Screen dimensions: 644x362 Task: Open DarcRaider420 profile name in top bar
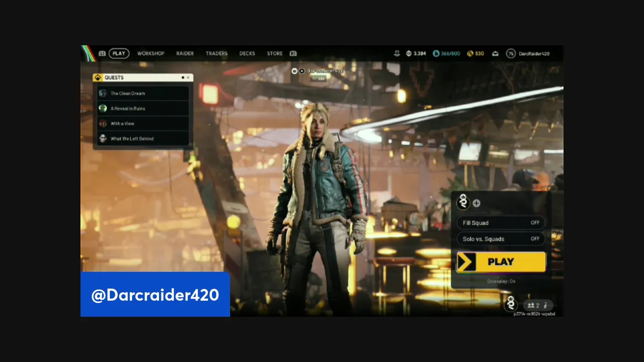point(534,53)
